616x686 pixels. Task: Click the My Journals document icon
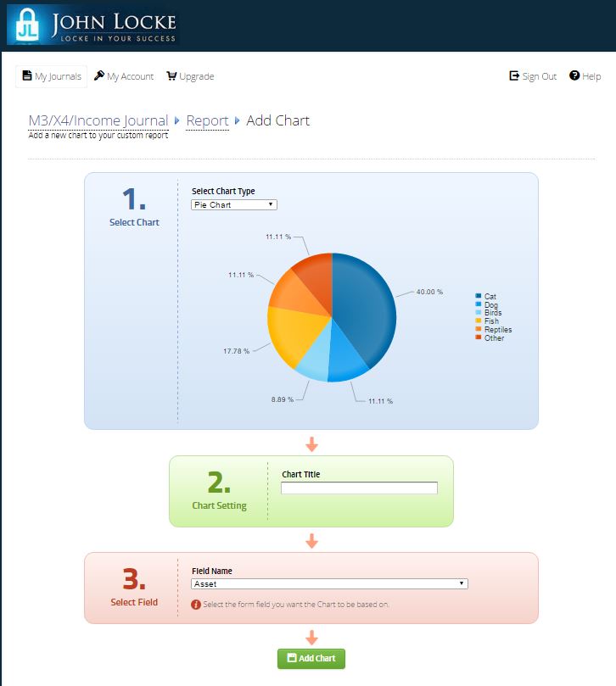pyautogui.click(x=26, y=75)
